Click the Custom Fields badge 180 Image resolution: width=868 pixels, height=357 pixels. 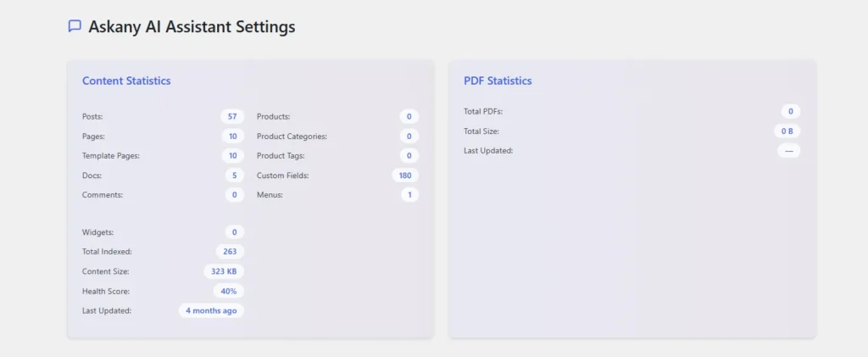pyautogui.click(x=405, y=176)
